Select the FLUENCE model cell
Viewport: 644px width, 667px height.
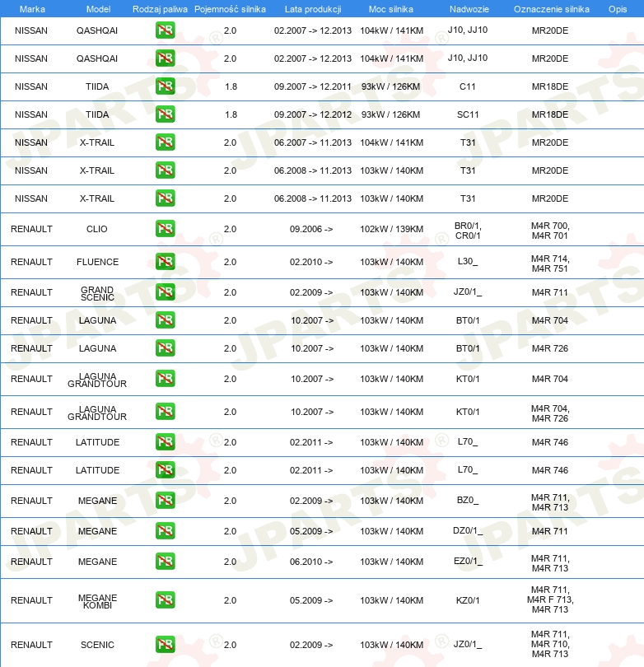pos(97,262)
